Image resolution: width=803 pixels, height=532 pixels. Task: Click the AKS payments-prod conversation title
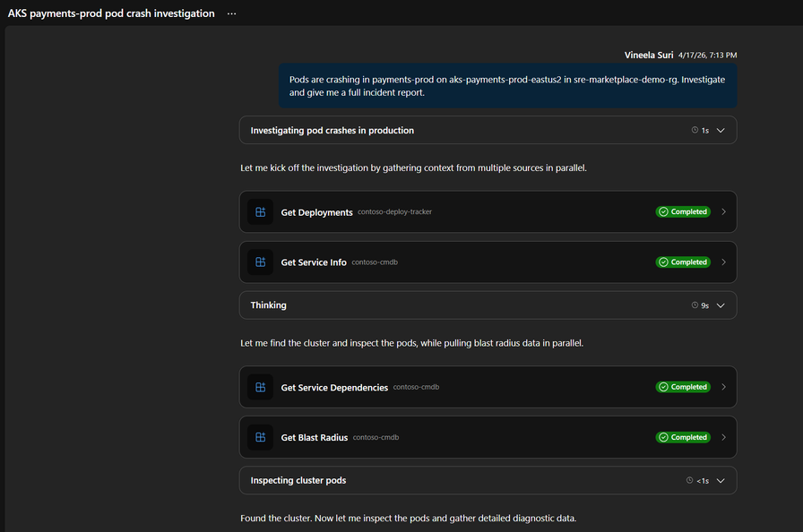click(111, 13)
